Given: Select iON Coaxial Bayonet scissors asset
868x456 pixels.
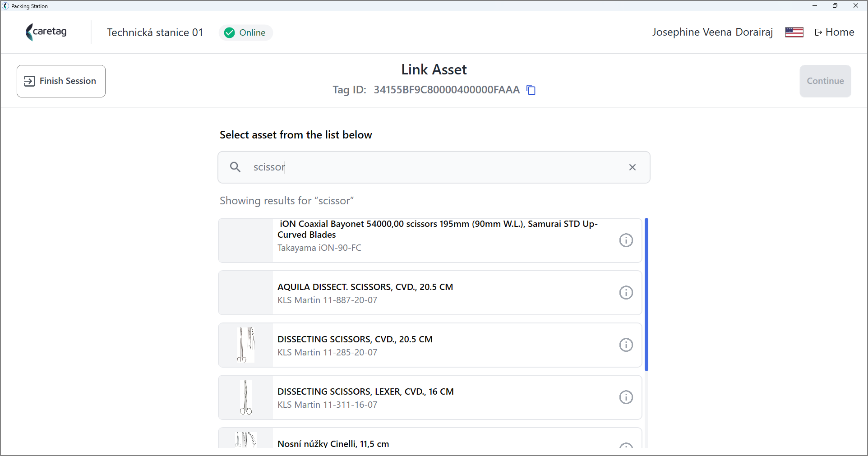Looking at the screenshot, I should click(430, 240).
